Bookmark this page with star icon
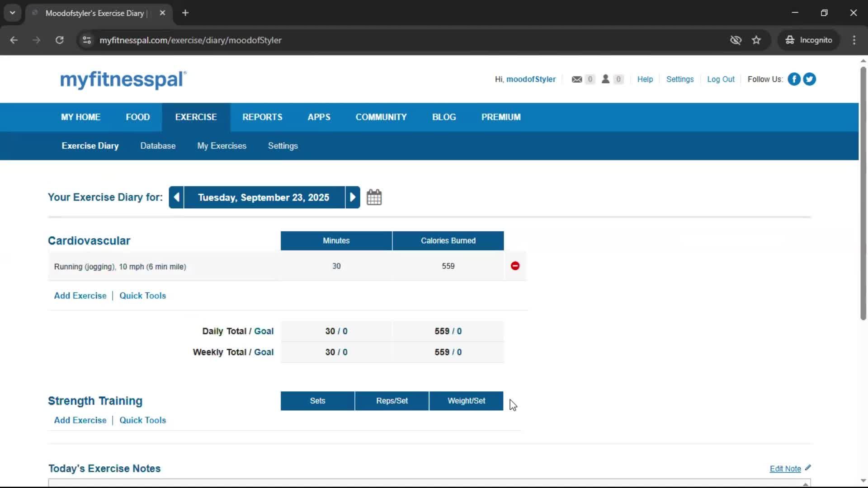 click(x=756, y=40)
